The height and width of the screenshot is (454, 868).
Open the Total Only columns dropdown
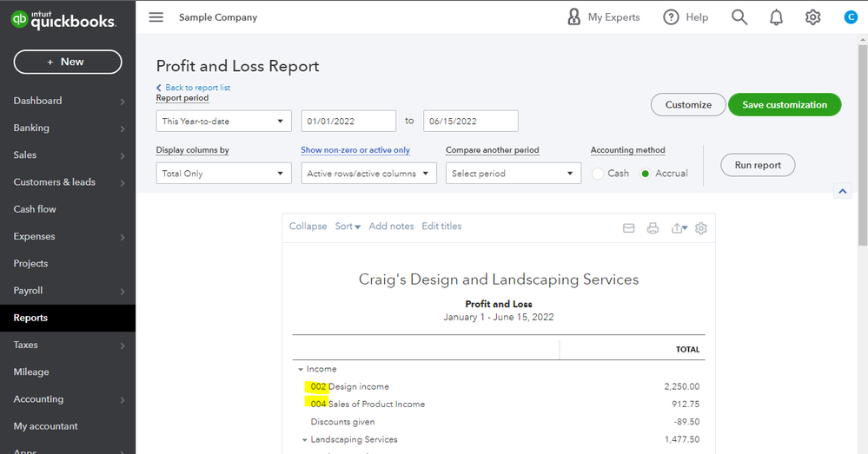223,174
